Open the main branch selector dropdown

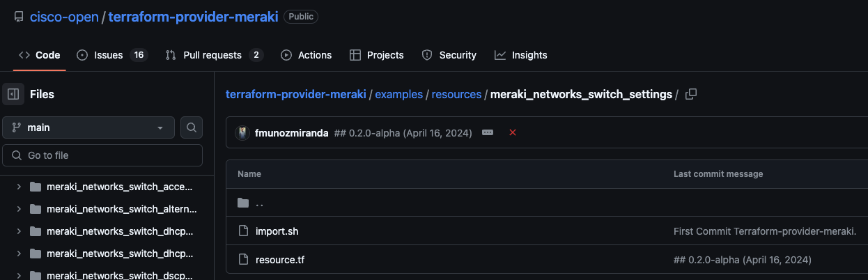[x=88, y=127]
